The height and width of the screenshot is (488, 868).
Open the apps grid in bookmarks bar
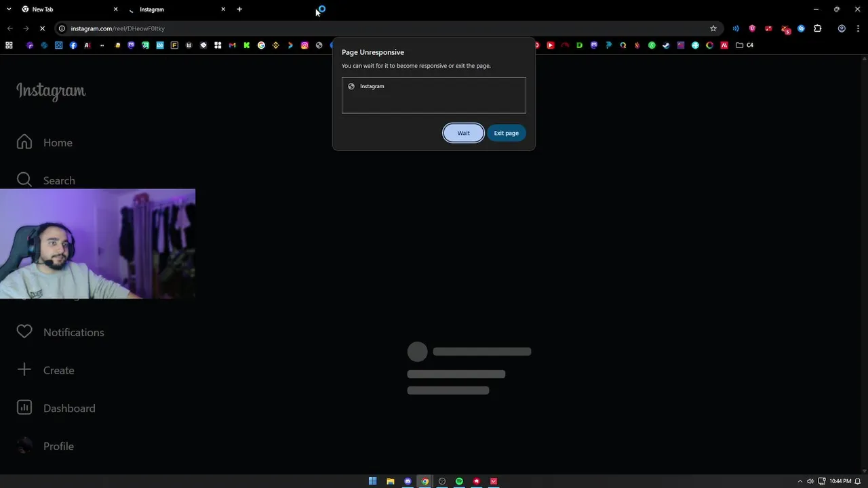[9, 45]
